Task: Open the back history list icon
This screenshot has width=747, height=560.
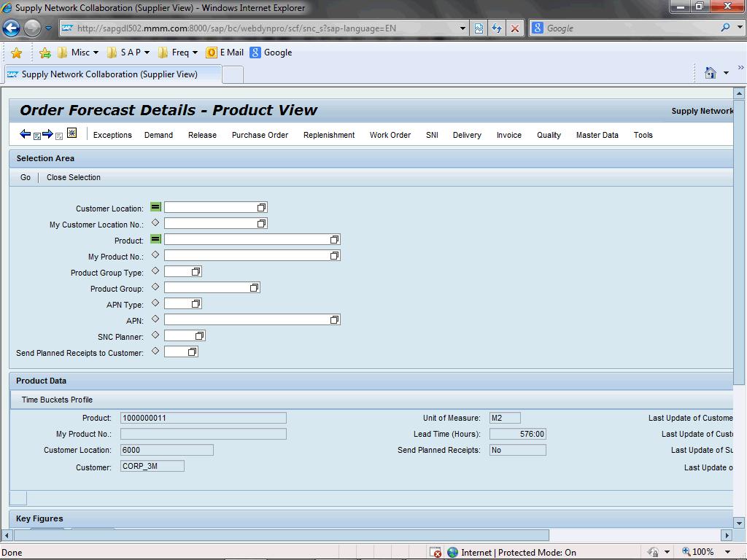Action: click(36, 136)
